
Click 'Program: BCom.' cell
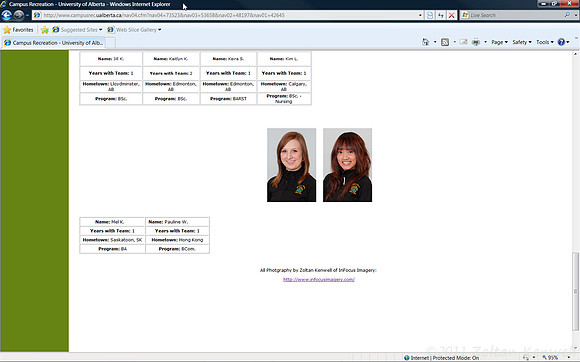(178, 249)
